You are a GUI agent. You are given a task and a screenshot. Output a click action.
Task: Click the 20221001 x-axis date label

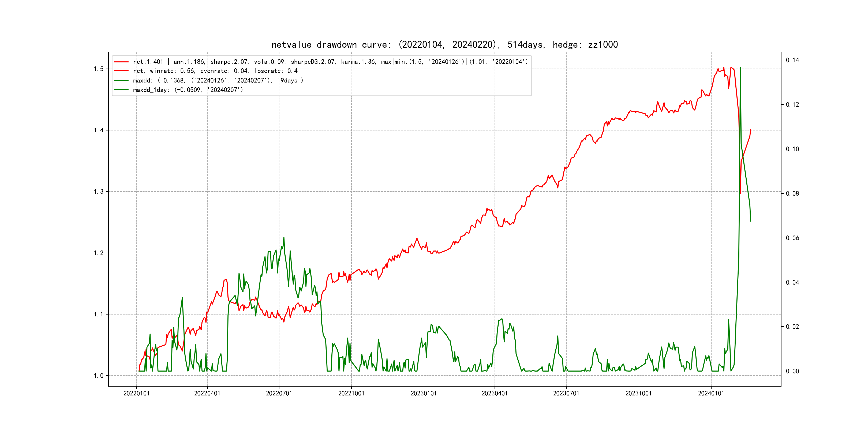coord(351,393)
